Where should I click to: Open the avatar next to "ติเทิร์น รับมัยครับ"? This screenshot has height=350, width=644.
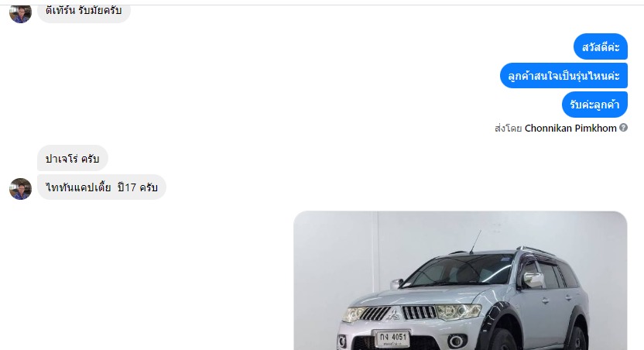click(x=21, y=14)
